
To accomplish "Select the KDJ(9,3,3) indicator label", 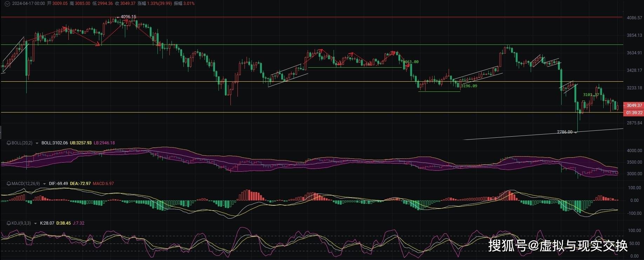I will (x=21, y=223).
